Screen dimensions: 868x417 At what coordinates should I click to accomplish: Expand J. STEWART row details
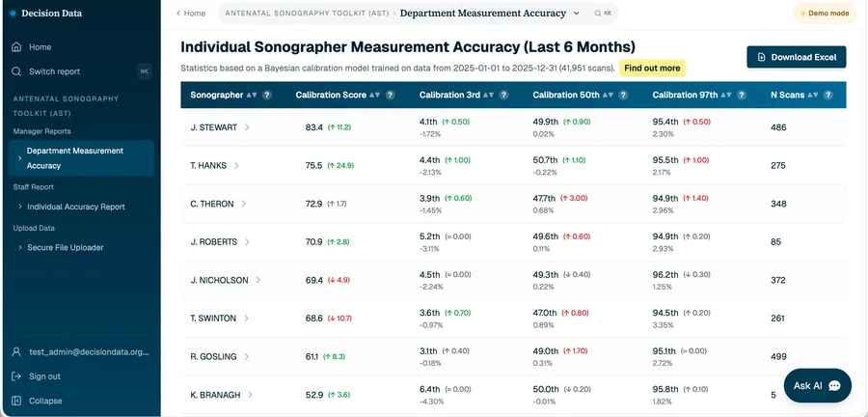[247, 127]
